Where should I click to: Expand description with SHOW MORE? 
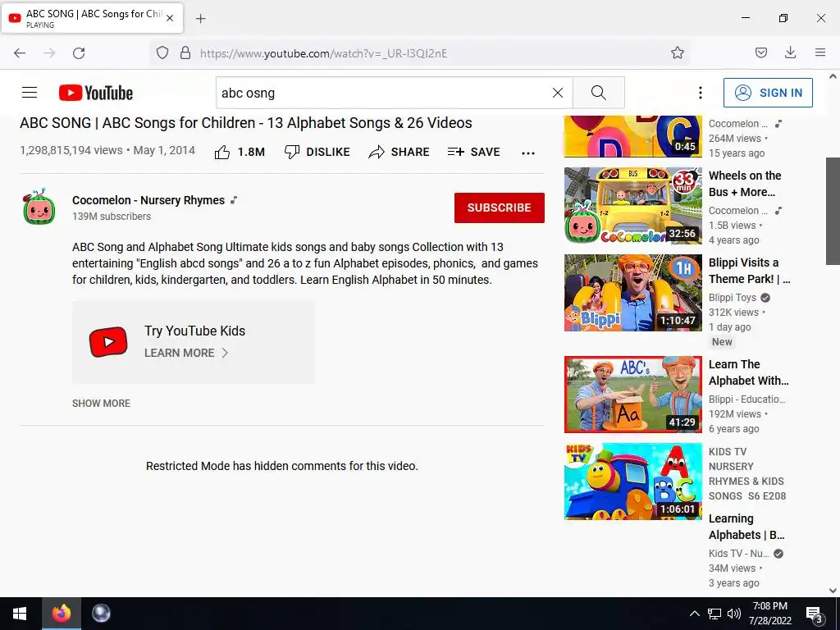tap(101, 404)
